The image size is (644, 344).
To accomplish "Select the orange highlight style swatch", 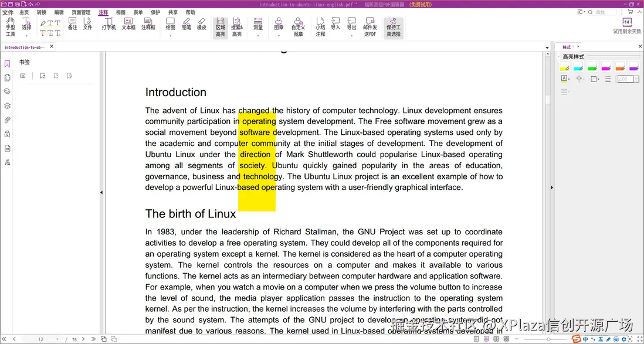I will tap(620, 66).
